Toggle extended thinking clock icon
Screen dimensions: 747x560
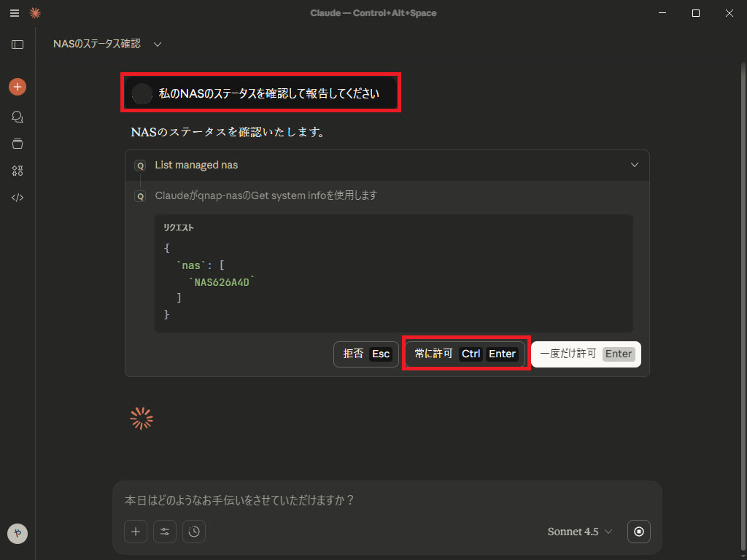[194, 532]
